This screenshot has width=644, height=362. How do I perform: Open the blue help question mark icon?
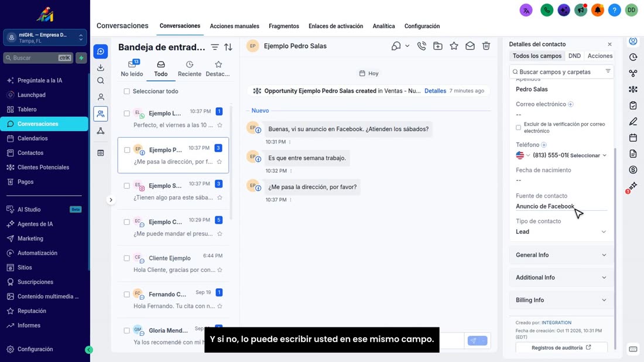614,11
